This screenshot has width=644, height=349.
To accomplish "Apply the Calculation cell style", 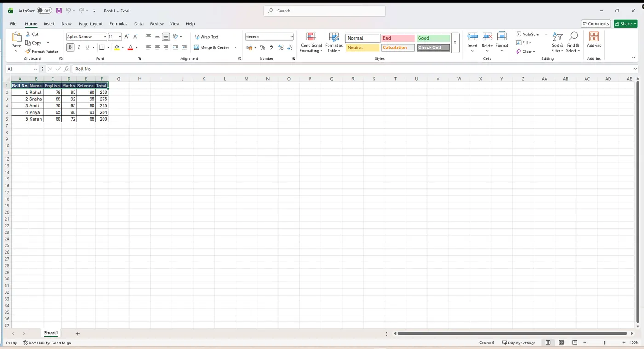I will tap(398, 47).
